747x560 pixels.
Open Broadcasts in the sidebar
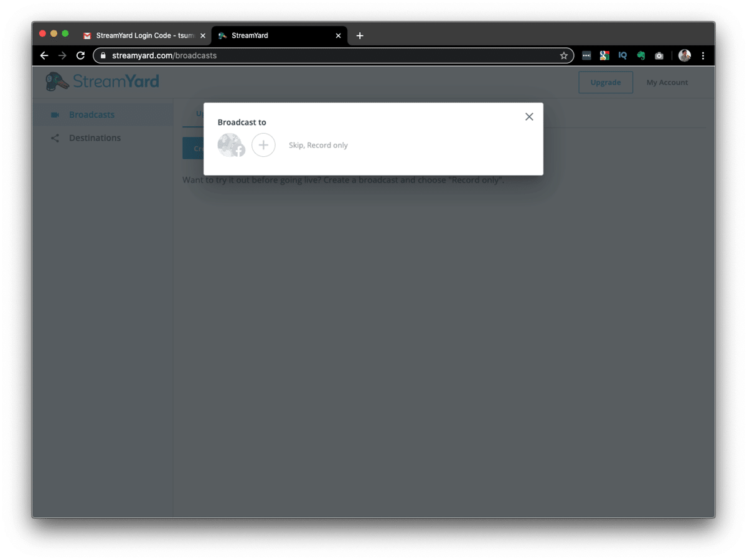click(x=103, y=114)
